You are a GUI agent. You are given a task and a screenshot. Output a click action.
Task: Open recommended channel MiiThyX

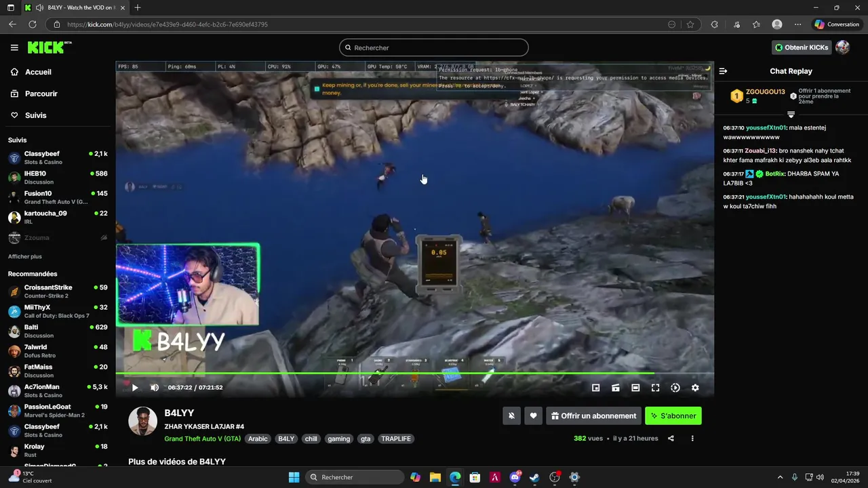click(x=58, y=311)
